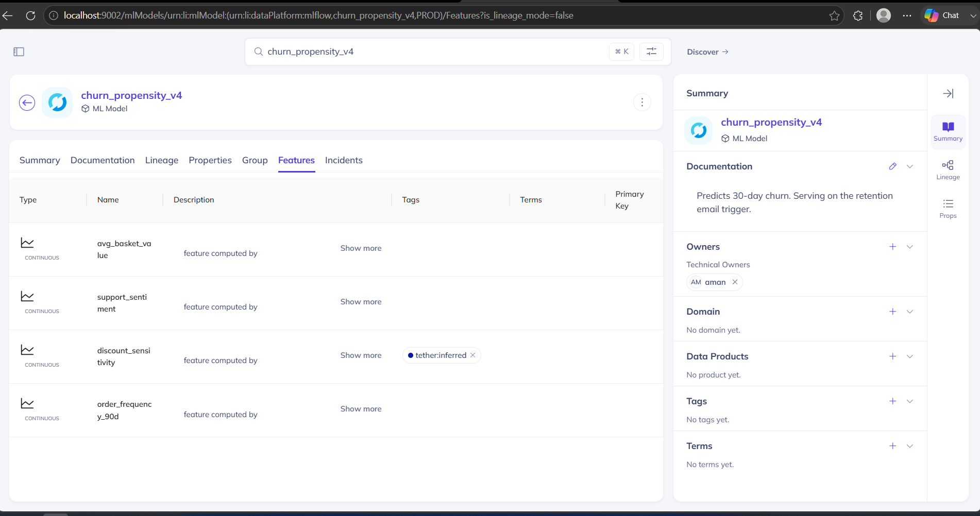Open site information icon in address bar
980x516 pixels.
coord(54,15)
